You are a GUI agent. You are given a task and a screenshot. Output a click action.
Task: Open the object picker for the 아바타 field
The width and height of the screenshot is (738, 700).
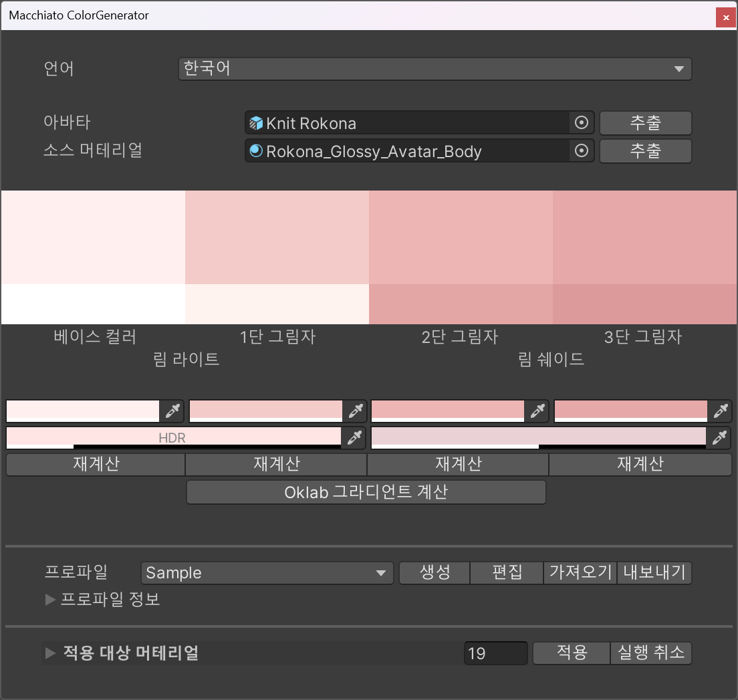(x=582, y=123)
